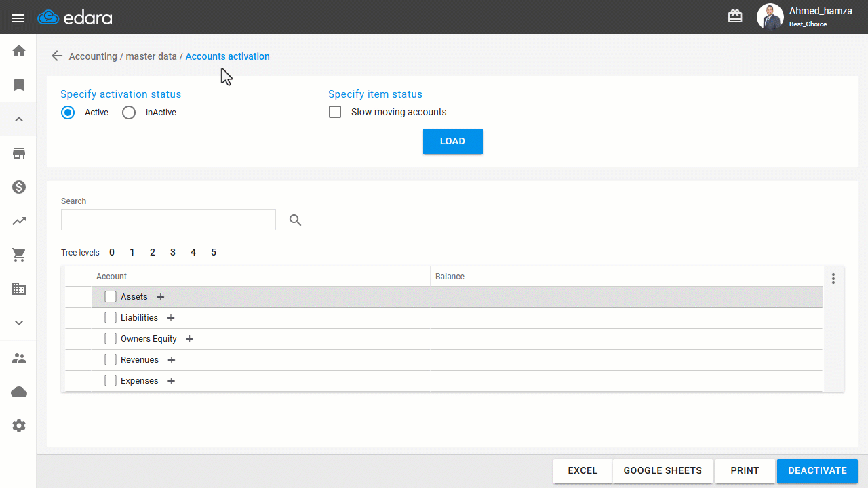Tick the Slow moving accounts checkbox
The height and width of the screenshot is (488, 868).
(x=335, y=112)
